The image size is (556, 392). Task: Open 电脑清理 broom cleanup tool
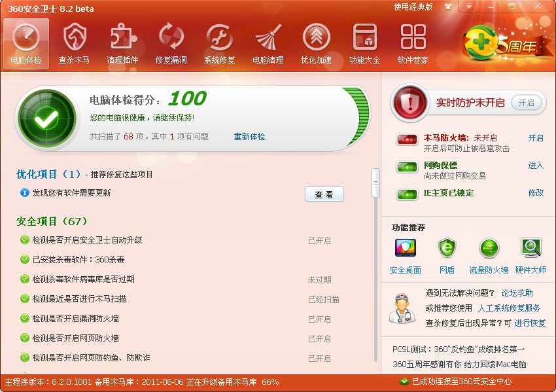(x=268, y=44)
